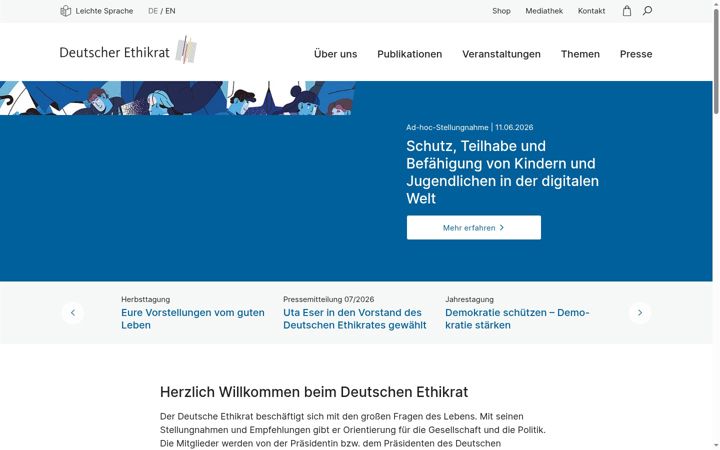Go to previous carousel items
The height and width of the screenshot is (450, 720).
point(73,313)
